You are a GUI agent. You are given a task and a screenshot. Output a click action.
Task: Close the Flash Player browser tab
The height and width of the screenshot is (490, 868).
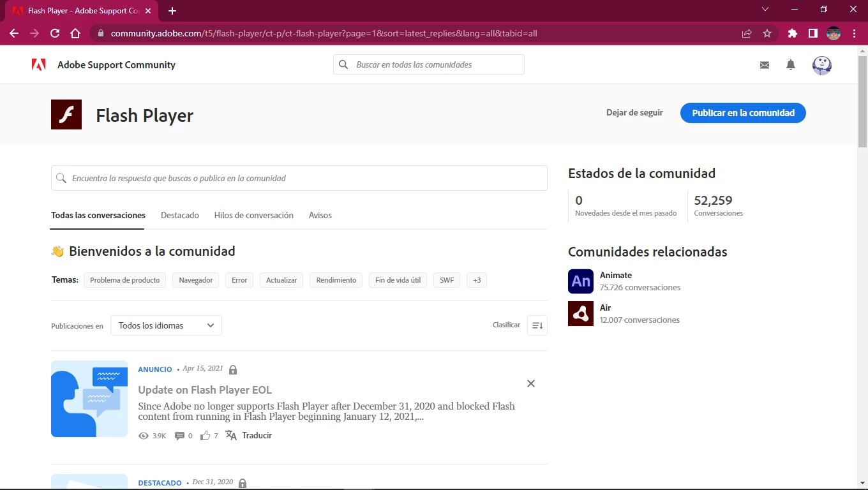point(149,11)
